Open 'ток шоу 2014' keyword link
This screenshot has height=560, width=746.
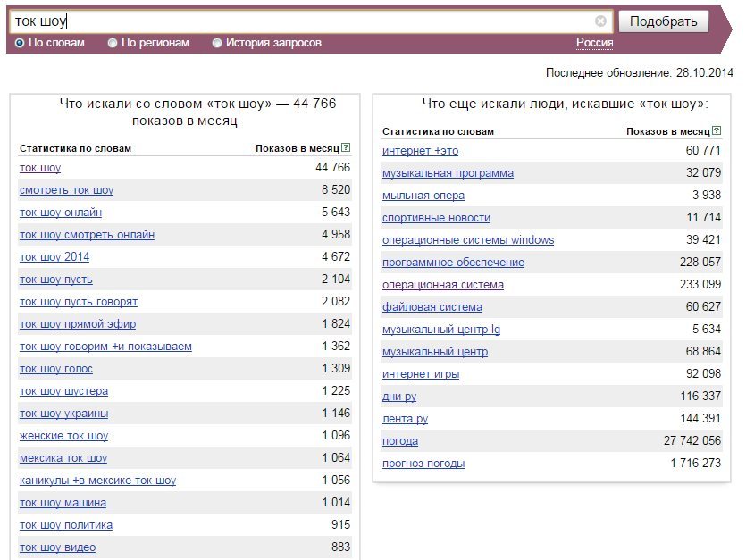click(x=54, y=257)
